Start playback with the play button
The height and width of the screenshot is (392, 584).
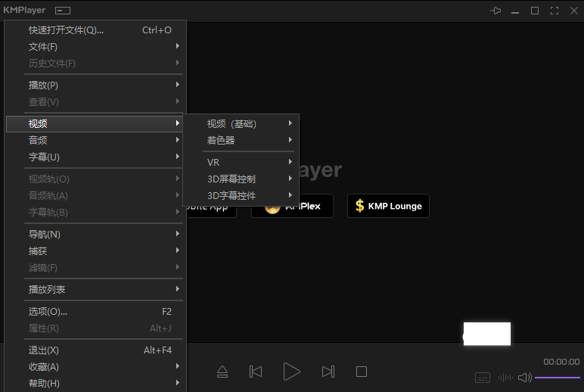[x=292, y=372]
